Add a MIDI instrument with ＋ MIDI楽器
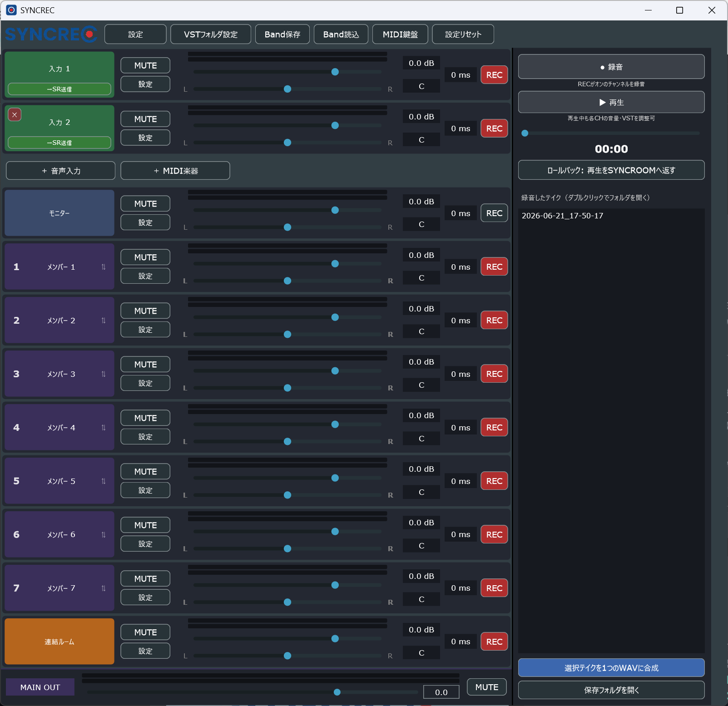 [x=175, y=171]
